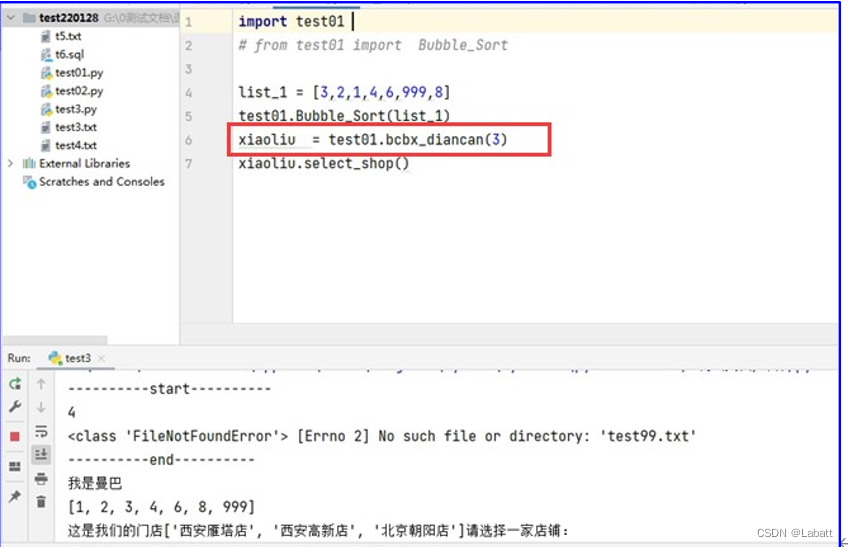848x547 pixels.
Task: Open t5.txt in project tree
Action: click(x=68, y=36)
